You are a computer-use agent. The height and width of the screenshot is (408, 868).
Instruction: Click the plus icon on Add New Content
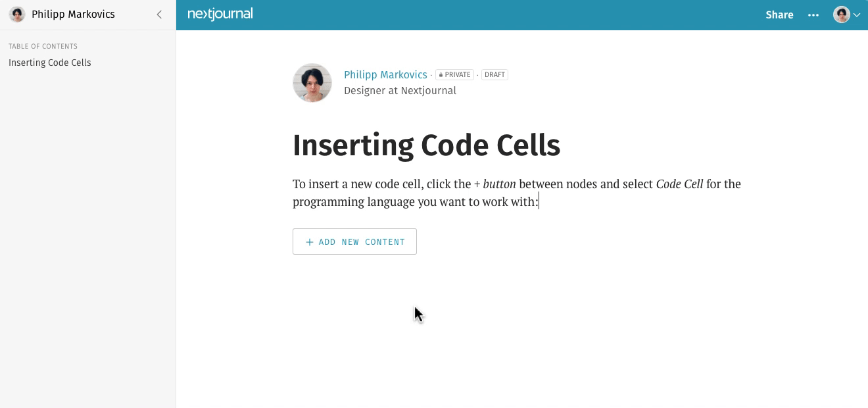click(x=310, y=242)
